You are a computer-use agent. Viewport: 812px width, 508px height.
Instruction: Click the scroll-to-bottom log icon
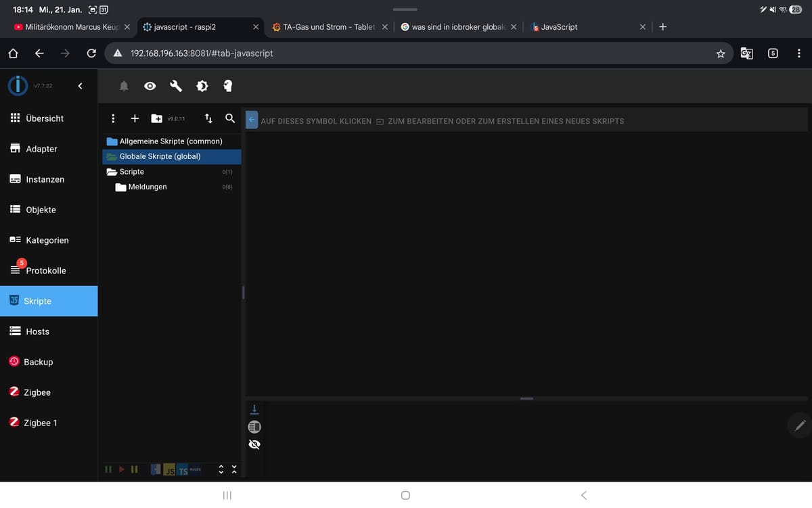click(x=254, y=409)
